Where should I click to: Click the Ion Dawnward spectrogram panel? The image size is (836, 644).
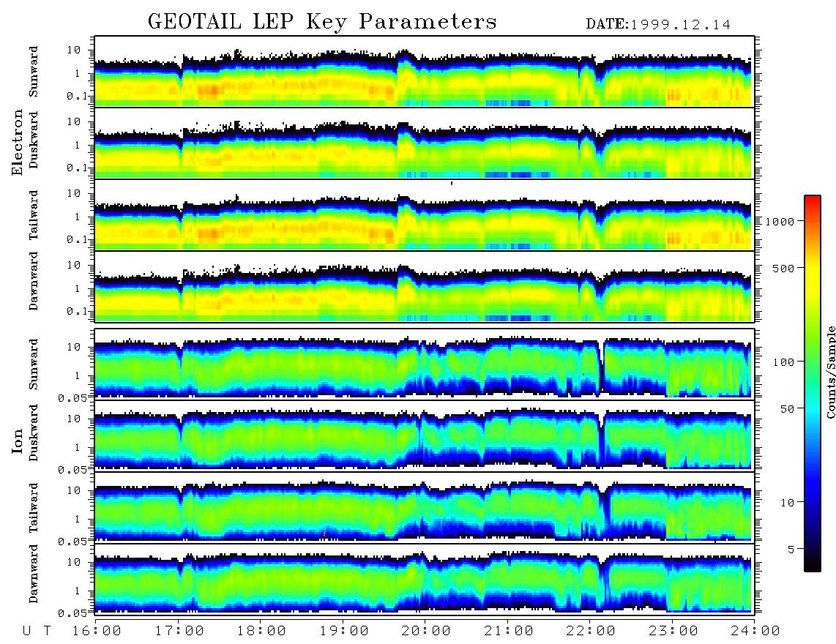pyautogui.click(x=425, y=578)
